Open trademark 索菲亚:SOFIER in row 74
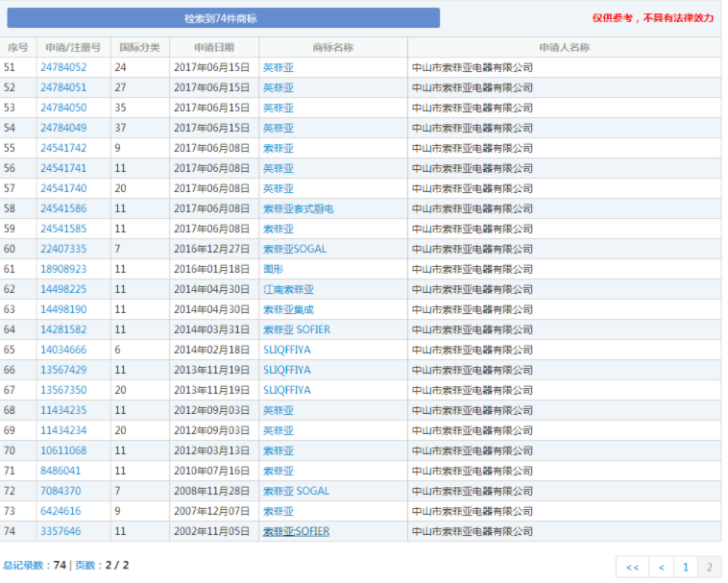The height and width of the screenshot is (583, 728). (x=296, y=532)
